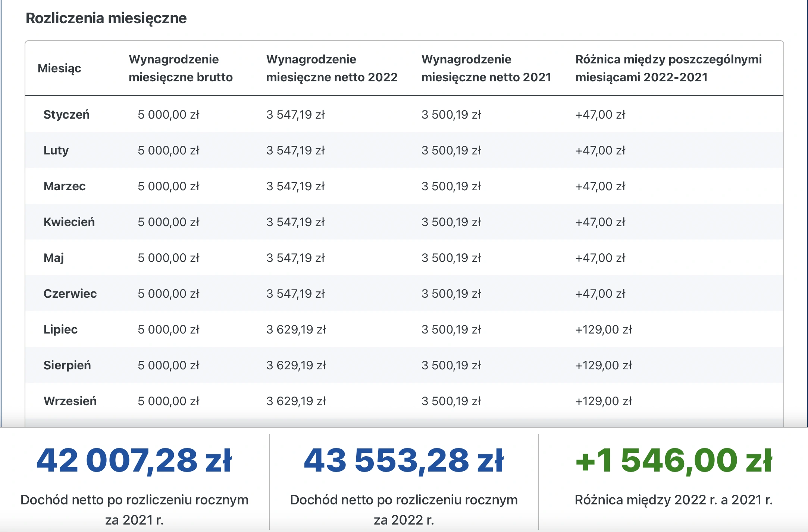
Task: Click the 42 007,28 zł summary amount
Action: pos(134,461)
